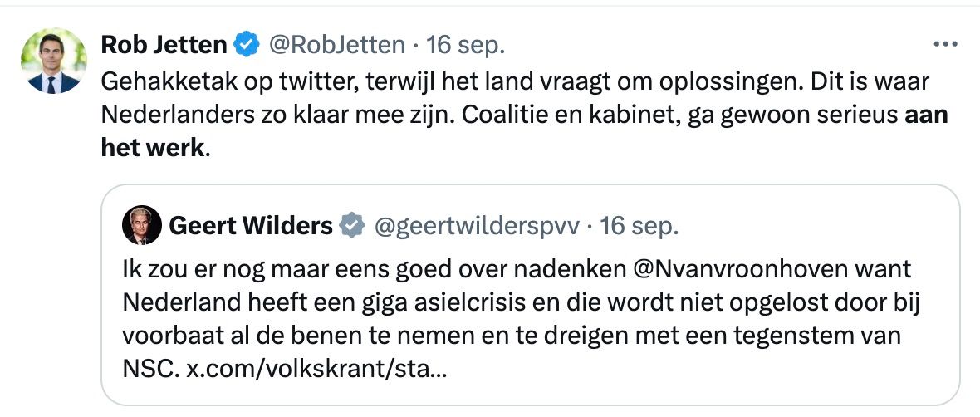Click the grey verified badge beside Geert Wilders
This screenshot has width=980, height=417.
(354, 225)
